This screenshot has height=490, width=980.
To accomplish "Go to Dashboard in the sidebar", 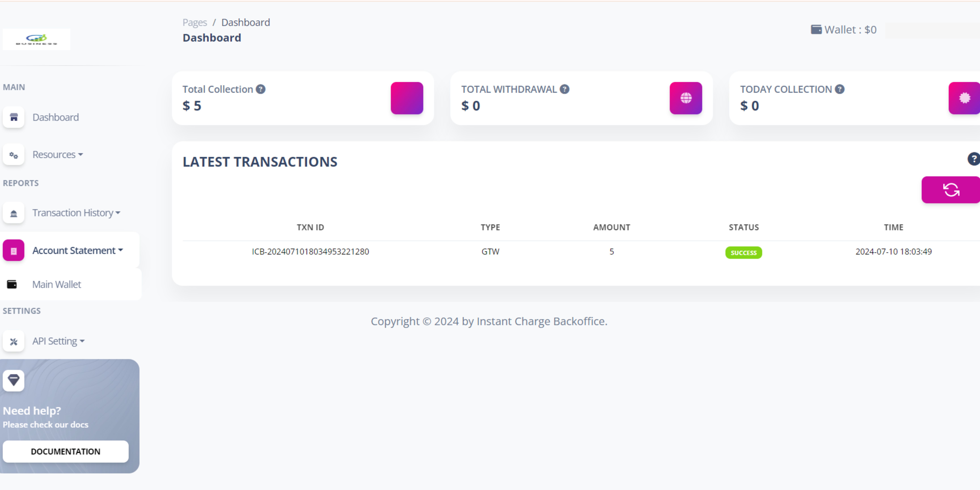I will point(56,117).
